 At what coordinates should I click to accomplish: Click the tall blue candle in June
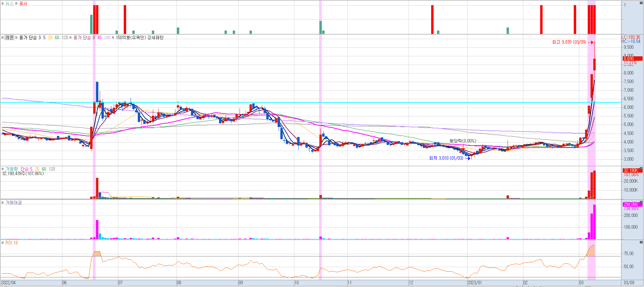pos(97,92)
